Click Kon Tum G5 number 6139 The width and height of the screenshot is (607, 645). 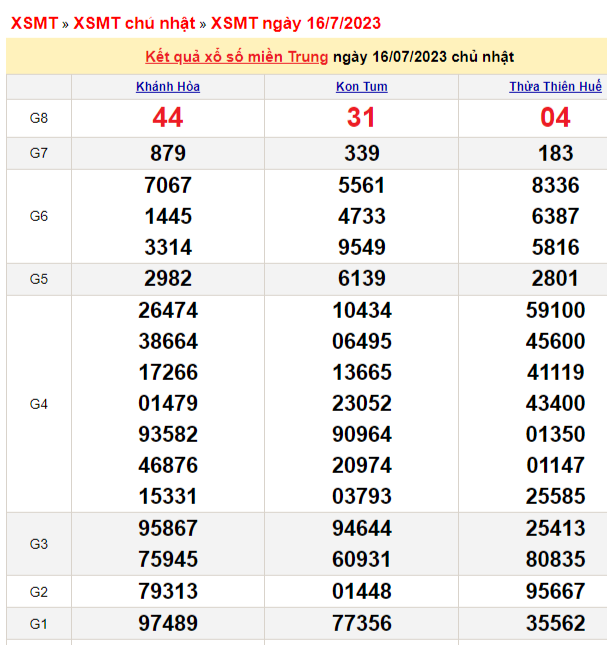pos(361,279)
